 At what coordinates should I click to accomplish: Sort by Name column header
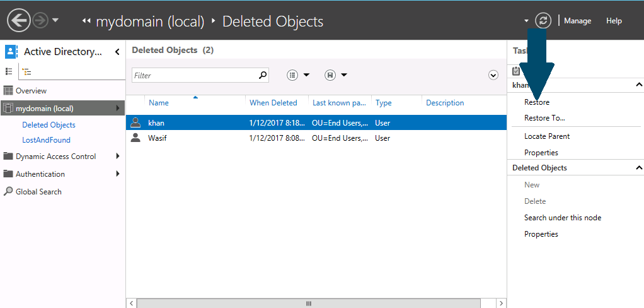click(x=159, y=103)
